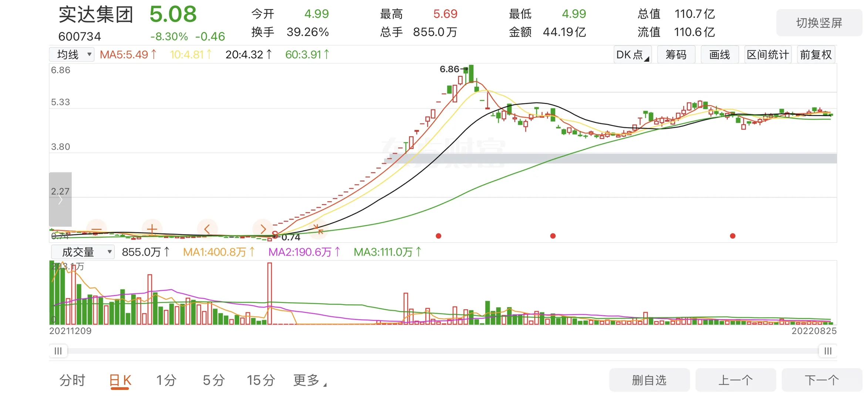This screenshot has width=868, height=399.
Task: Click 删自选 to remove from watchlist
Action: [649, 380]
